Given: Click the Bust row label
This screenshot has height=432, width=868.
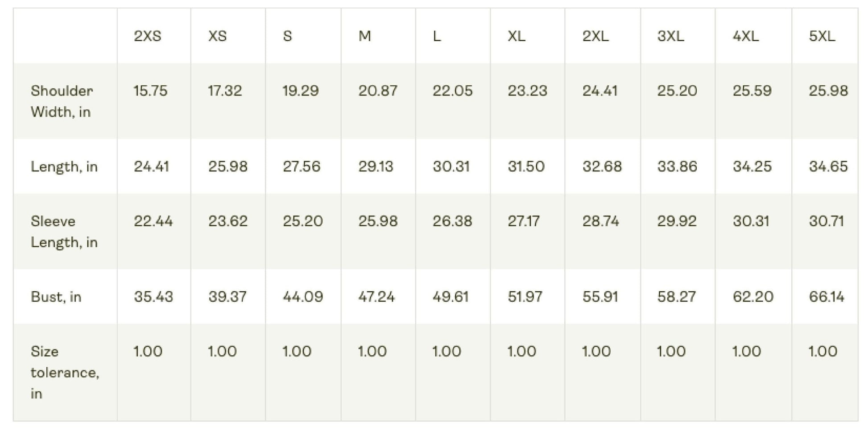Looking at the screenshot, I should point(56,297).
